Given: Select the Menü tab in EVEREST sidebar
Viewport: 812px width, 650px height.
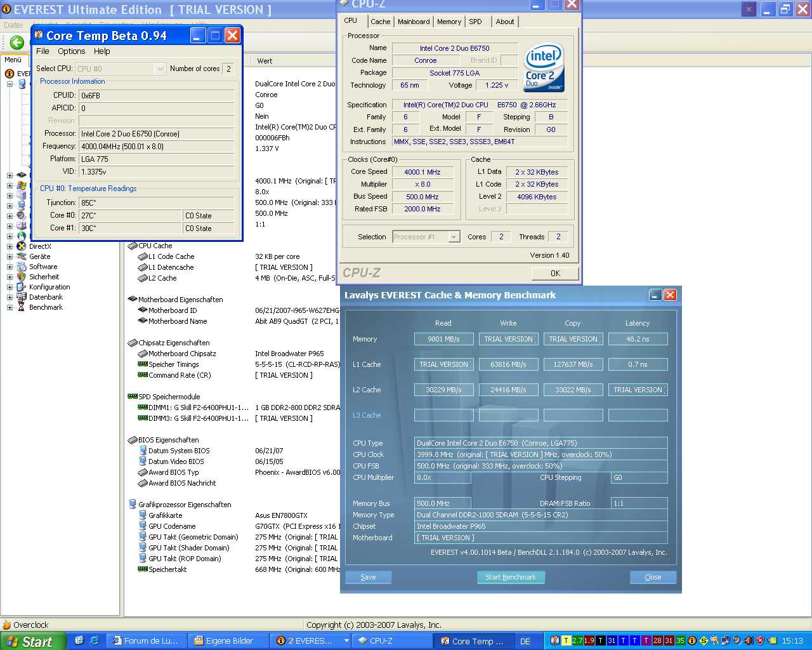Looking at the screenshot, I should coord(13,60).
